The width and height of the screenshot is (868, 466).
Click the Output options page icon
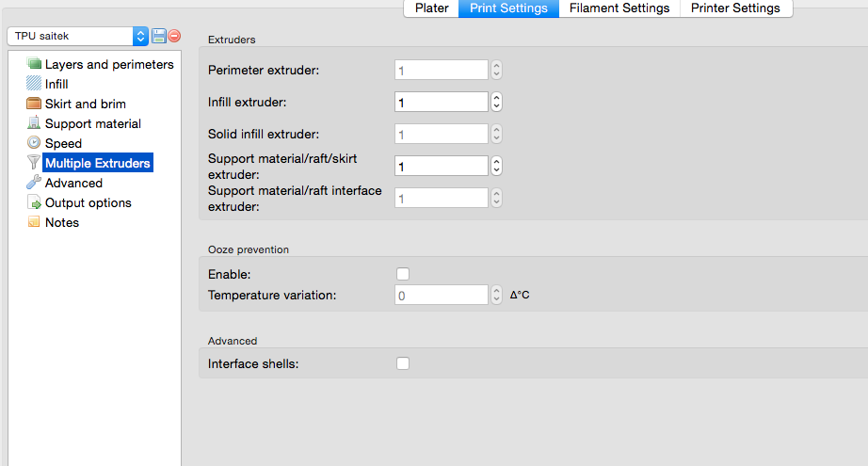35,202
